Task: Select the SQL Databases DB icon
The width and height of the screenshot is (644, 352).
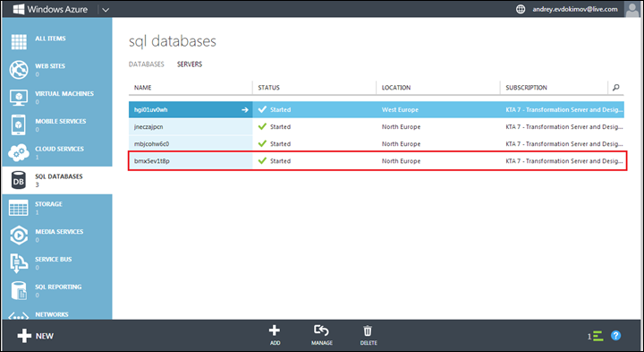Action: (19, 181)
